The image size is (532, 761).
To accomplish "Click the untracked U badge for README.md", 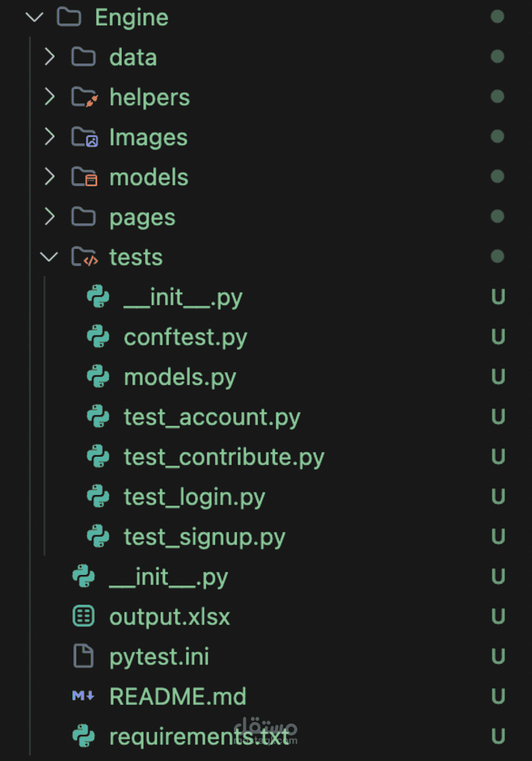I will 498,697.
